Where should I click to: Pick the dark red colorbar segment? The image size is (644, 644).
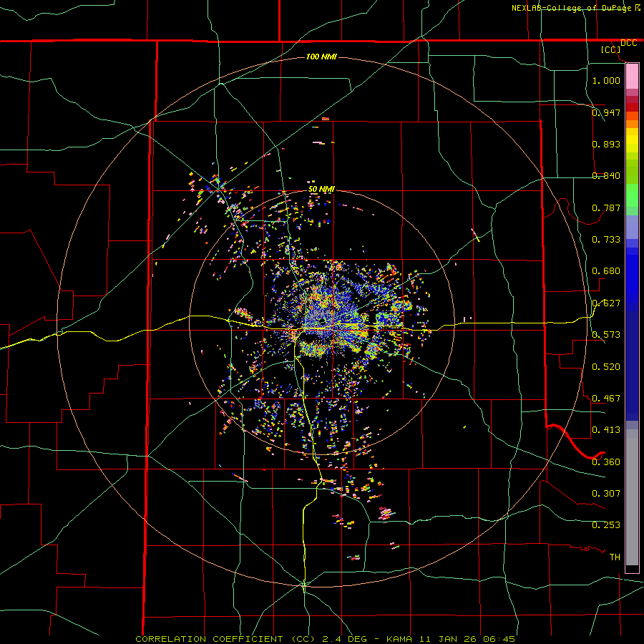click(x=632, y=107)
